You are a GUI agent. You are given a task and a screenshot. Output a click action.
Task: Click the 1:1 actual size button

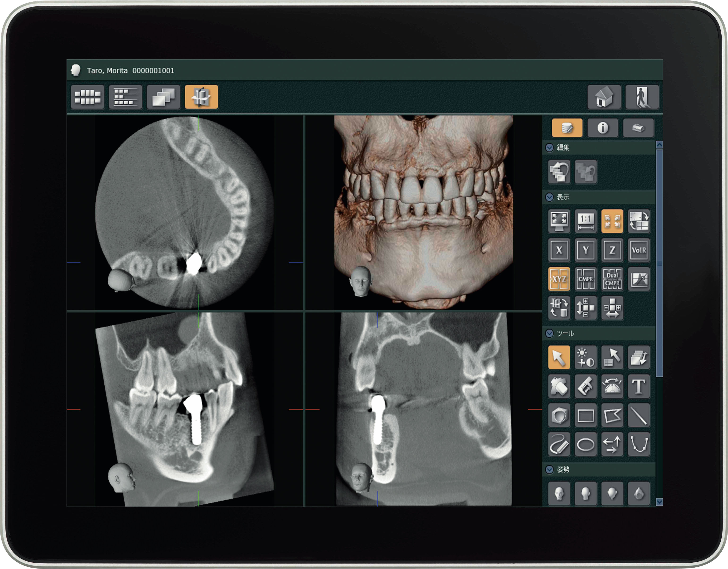pos(586,221)
